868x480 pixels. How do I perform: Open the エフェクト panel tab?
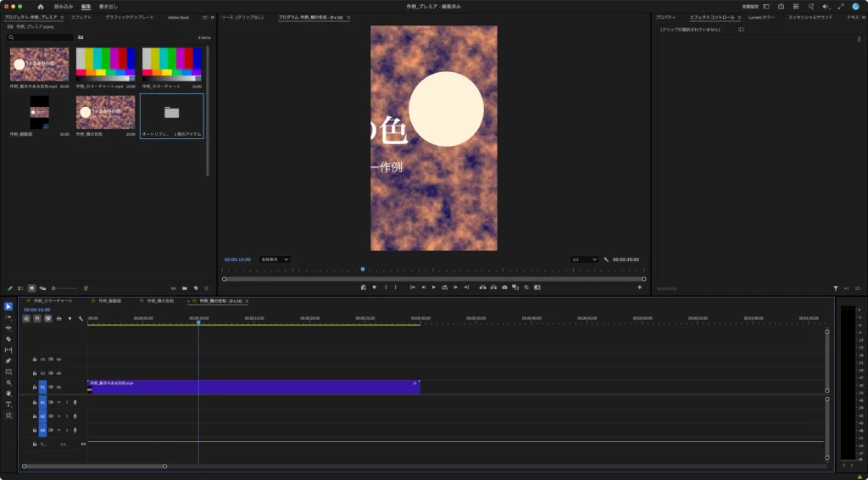[x=81, y=17]
